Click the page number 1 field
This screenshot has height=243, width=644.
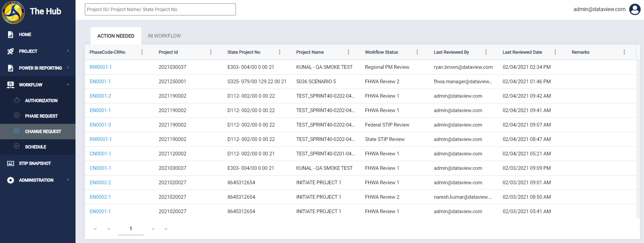[131, 229]
